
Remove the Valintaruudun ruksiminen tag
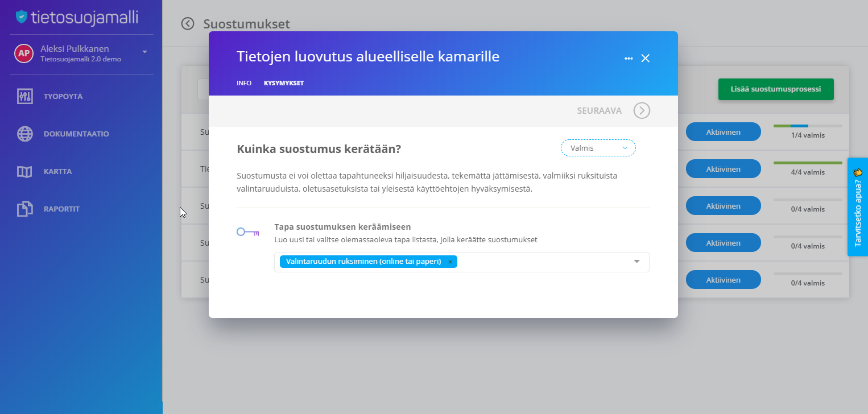pos(450,262)
